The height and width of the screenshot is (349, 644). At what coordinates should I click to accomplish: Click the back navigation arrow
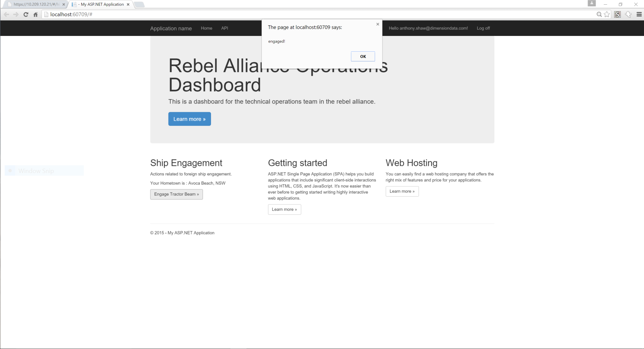(6, 14)
